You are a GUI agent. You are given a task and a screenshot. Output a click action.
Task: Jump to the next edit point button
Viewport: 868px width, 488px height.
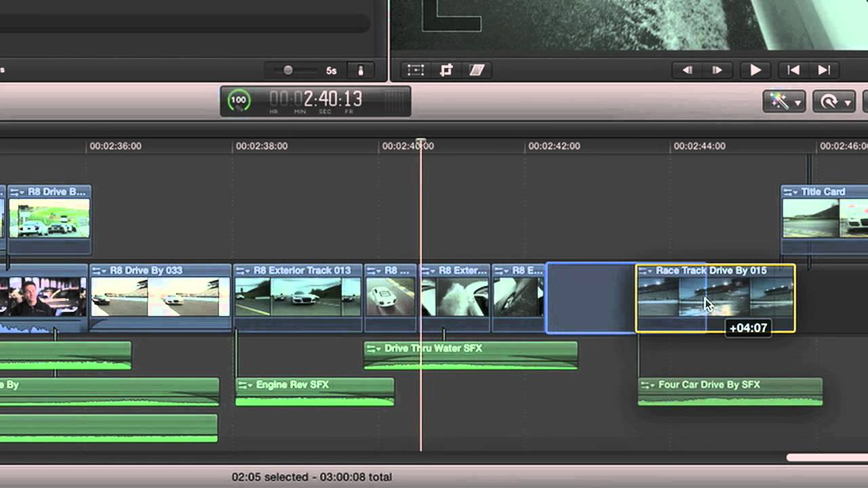pos(824,70)
